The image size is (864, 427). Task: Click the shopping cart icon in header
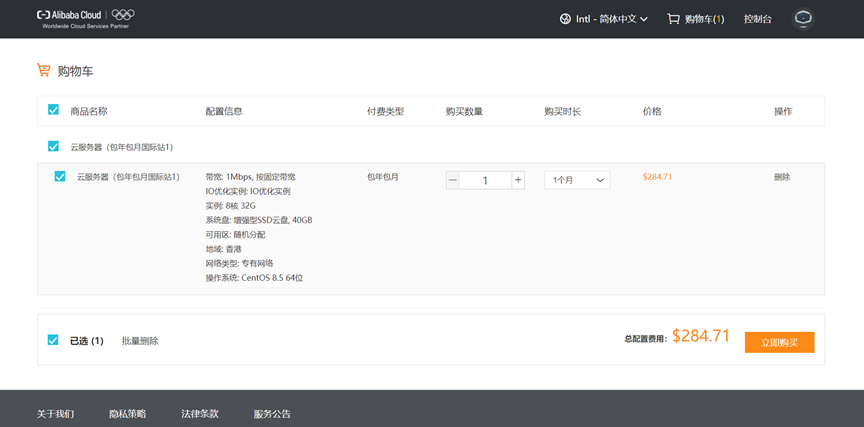coord(673,19)
